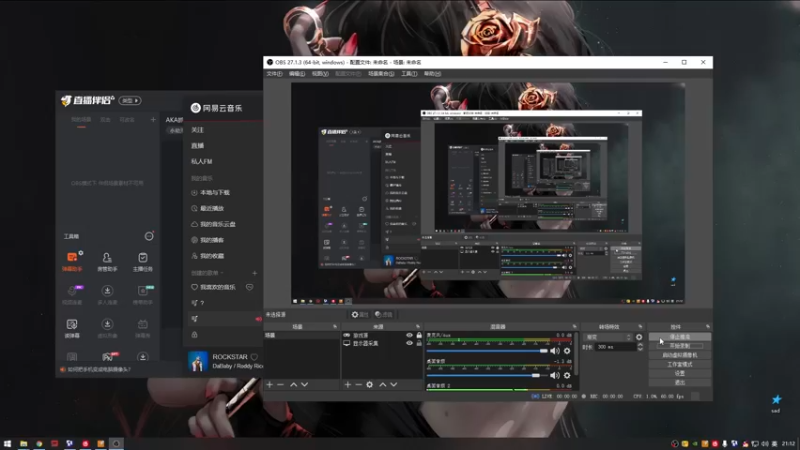The image size is (800, 450).
Task: Open the filters button beside properties in OBS
Action: (384, 315)
